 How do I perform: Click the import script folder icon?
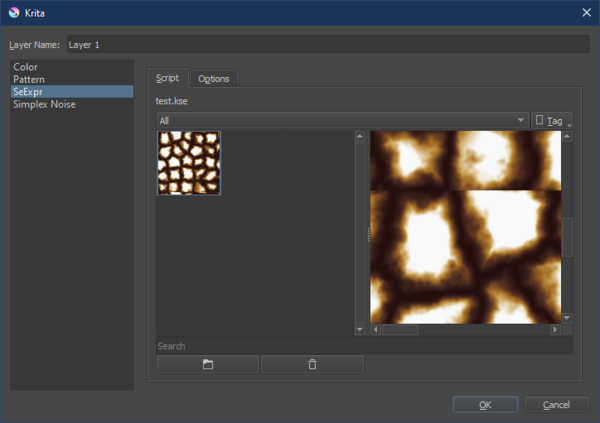[x=208, y=364]
